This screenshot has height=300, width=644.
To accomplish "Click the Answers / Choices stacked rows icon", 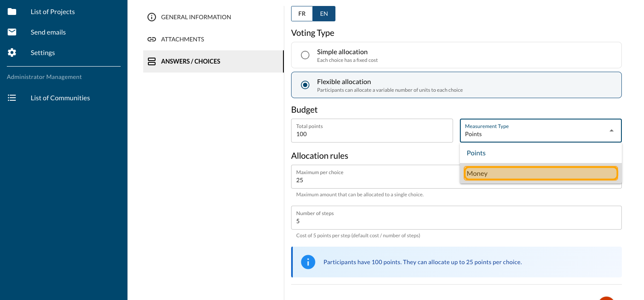I will (151, 61).
